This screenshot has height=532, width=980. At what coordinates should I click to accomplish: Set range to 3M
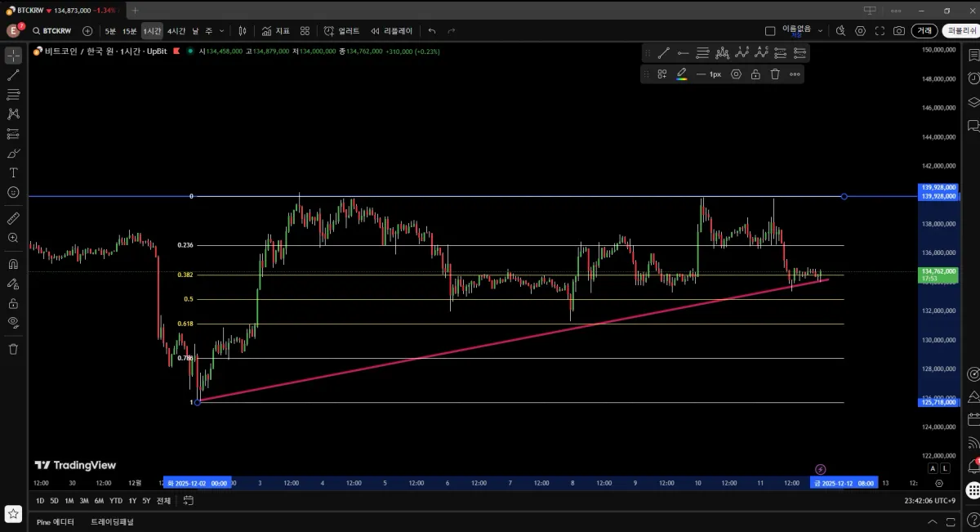[84, 501]
